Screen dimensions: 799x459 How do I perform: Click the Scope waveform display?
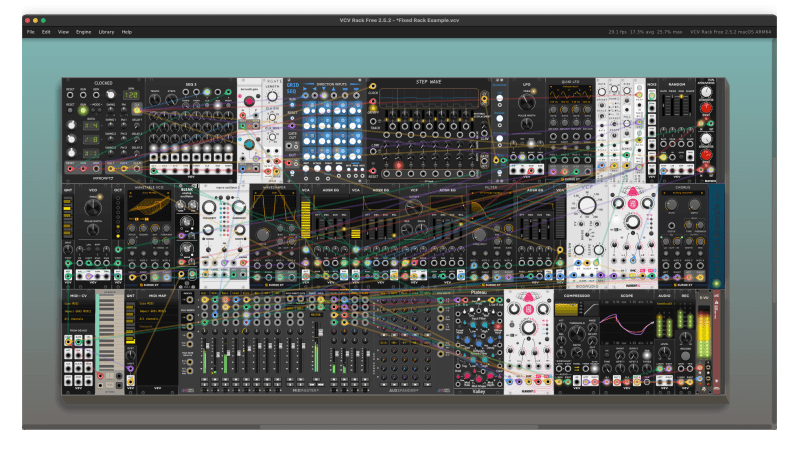[627, 322]
